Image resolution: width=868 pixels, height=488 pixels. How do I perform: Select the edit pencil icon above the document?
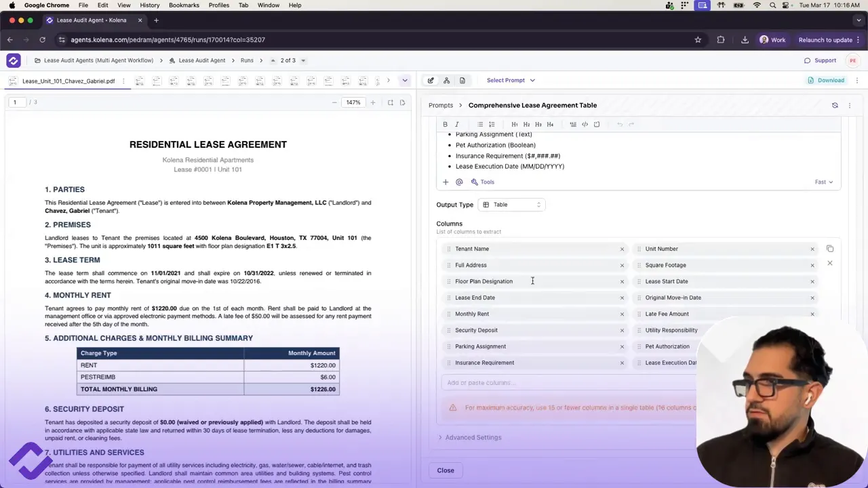(x=431, y=80)
